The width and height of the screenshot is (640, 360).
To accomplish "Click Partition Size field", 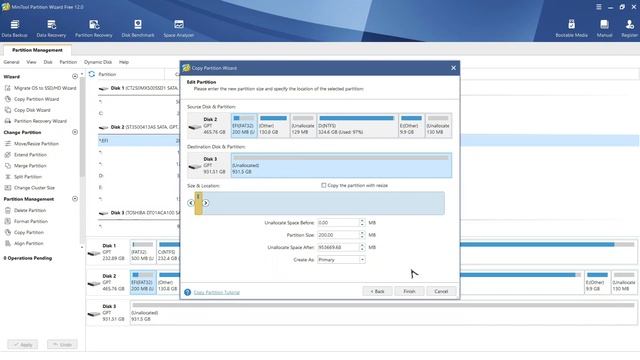I will click(x=338, y=235).
